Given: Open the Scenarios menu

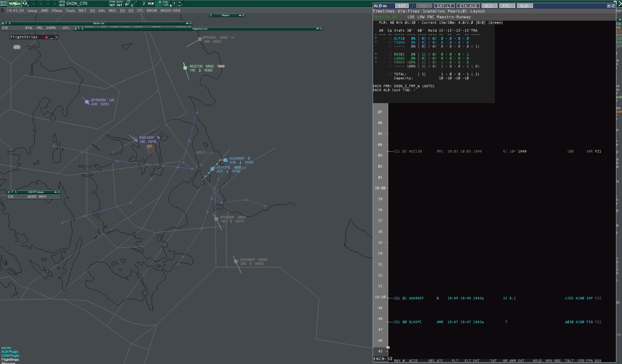Looking at the screenshot, I should (x=433, y=11).
